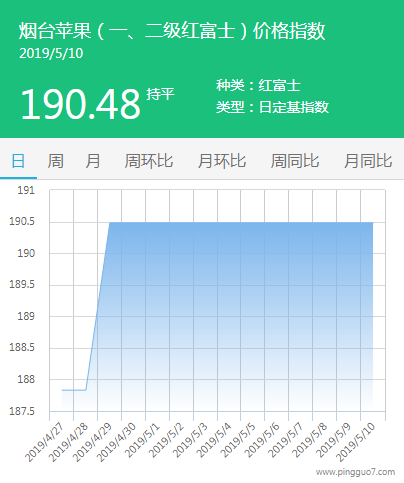Screen dimensions: 404x483
Task: Click the x-axis label 2019/5/4
Action: [214, 440]
